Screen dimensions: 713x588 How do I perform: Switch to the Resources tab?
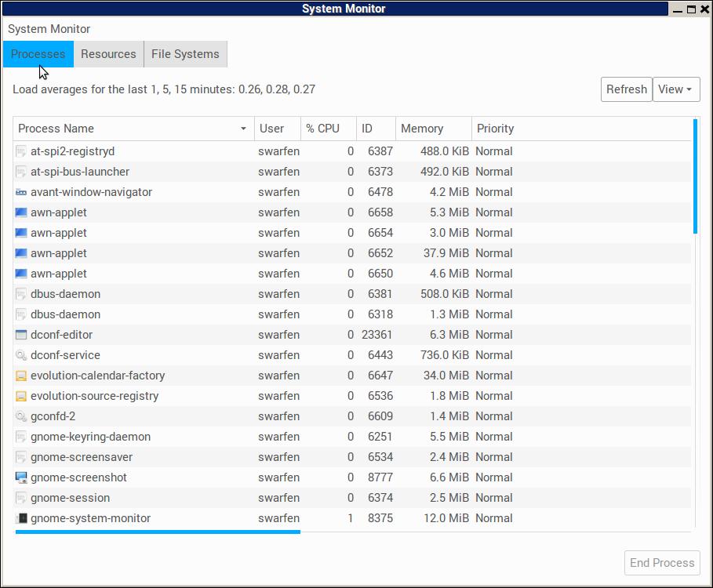pyautogui.click(x=108, y=54)
